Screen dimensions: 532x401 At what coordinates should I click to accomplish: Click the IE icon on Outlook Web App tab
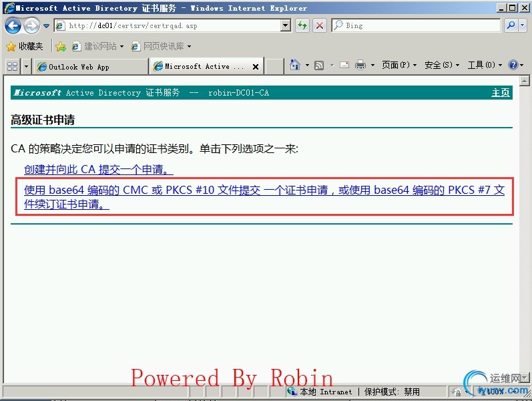point(42,67)
